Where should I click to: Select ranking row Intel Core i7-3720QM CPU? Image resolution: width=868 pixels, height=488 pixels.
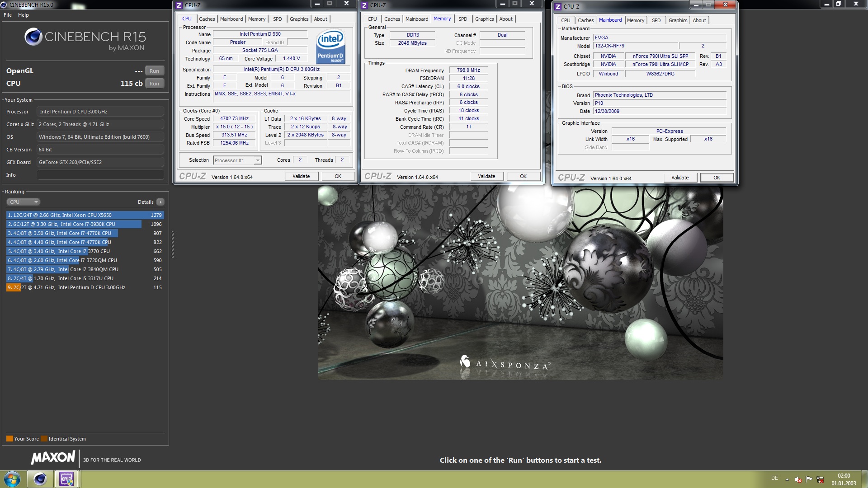pos(85,260)
